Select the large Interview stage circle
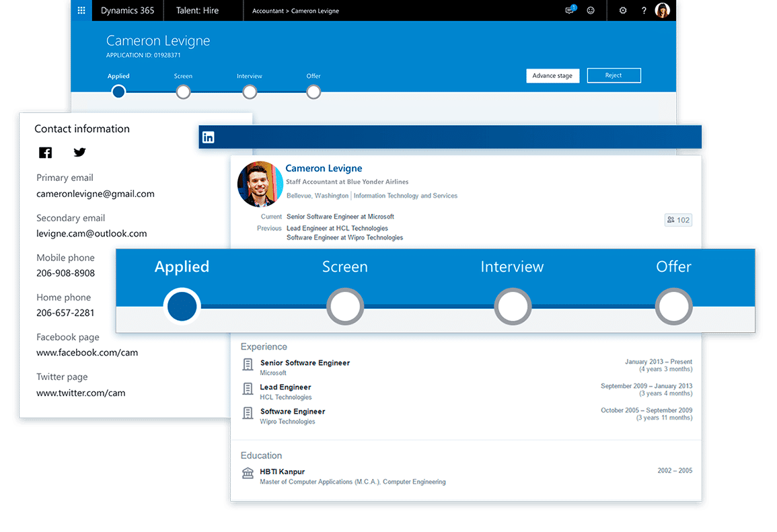Screen dimensions: 777x532 pos(513,307)
